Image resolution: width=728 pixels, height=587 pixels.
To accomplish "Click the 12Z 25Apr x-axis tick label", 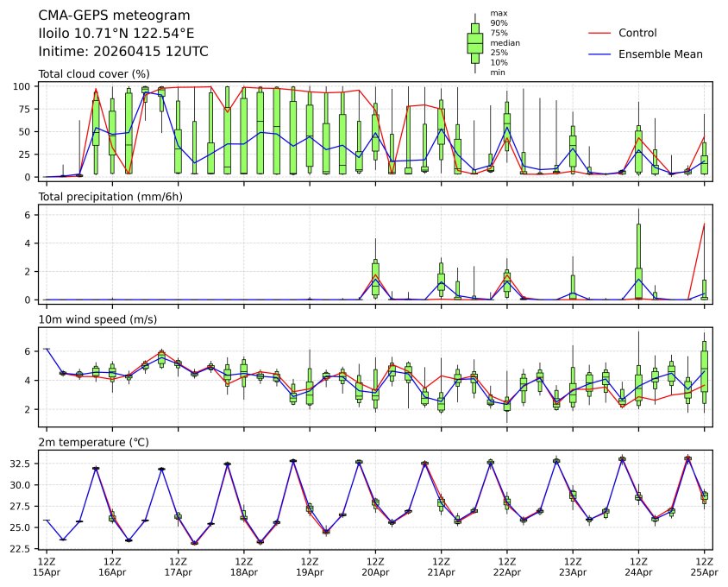I will (x=704, y=566).
